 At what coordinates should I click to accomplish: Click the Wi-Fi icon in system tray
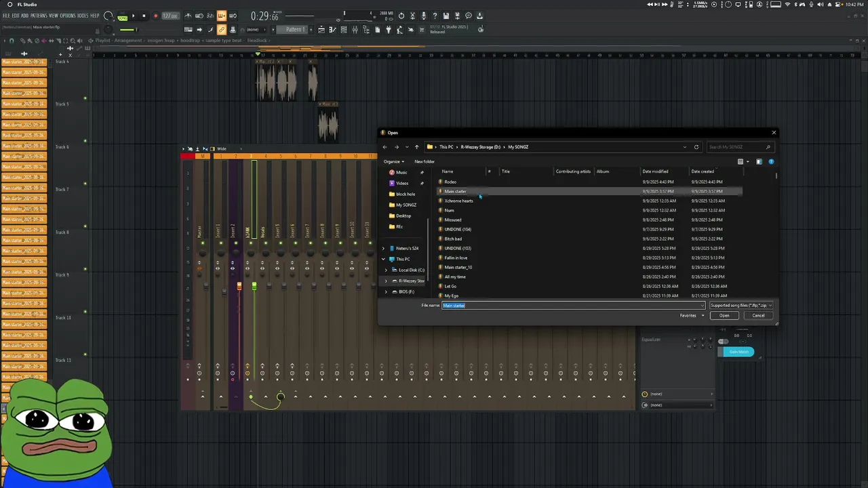[x=787, y=4]
